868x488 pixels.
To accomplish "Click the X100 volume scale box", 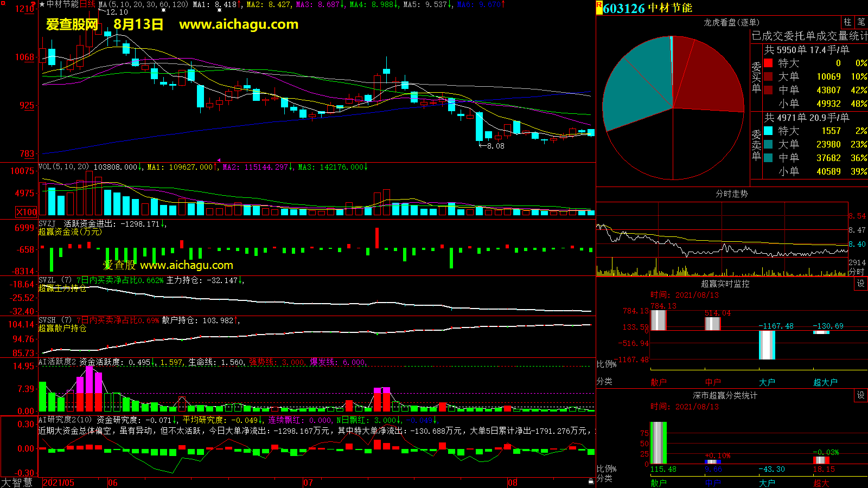I will 27,212.
